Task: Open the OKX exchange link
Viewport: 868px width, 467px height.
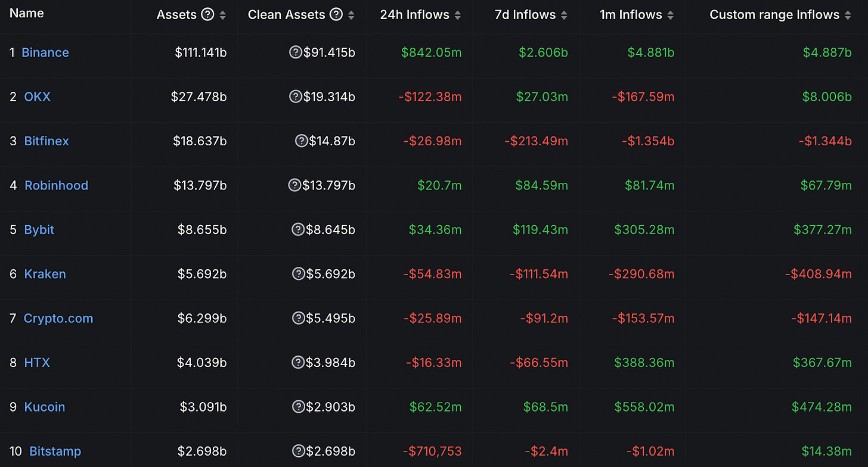Action: (x=37, y=96)
